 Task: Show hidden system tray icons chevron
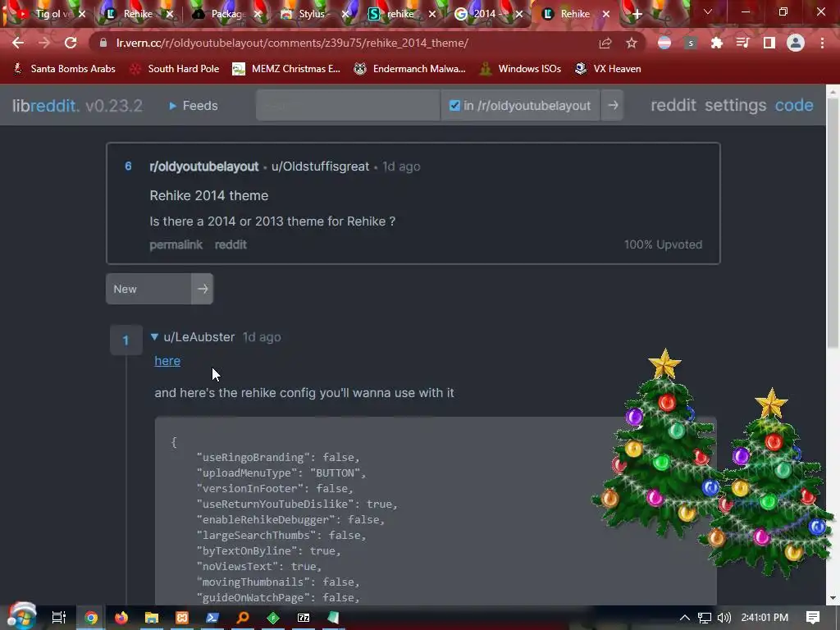coord(685,618)
